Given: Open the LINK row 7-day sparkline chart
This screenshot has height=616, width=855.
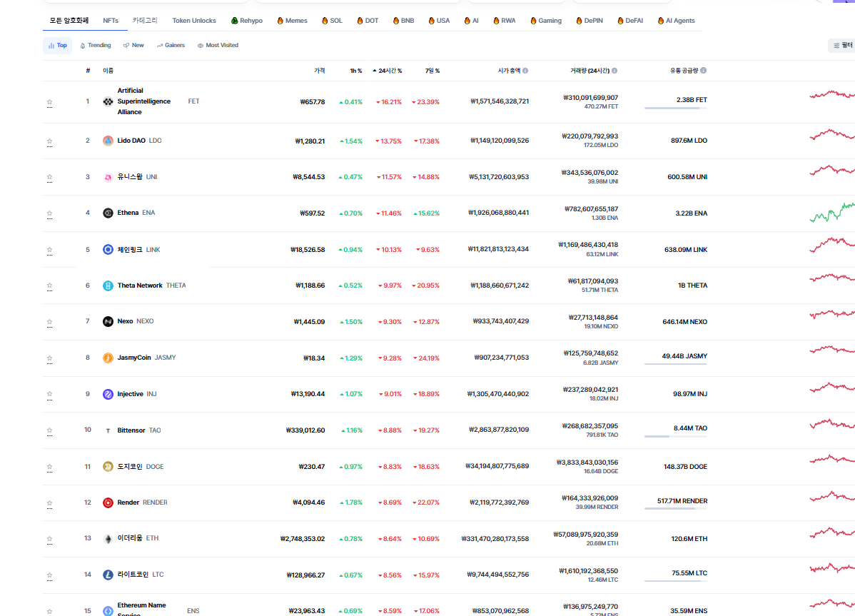Looking at the screenshot, I should tap(832, 246).
